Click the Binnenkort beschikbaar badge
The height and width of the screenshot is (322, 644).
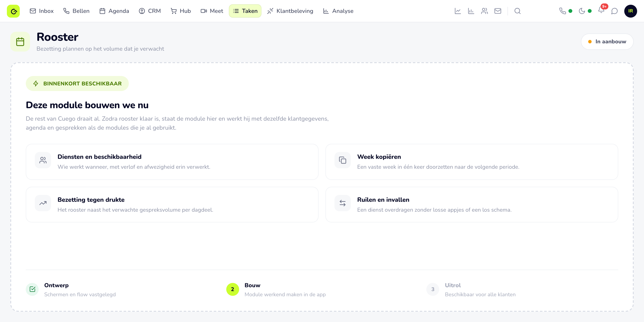[77, 84]
